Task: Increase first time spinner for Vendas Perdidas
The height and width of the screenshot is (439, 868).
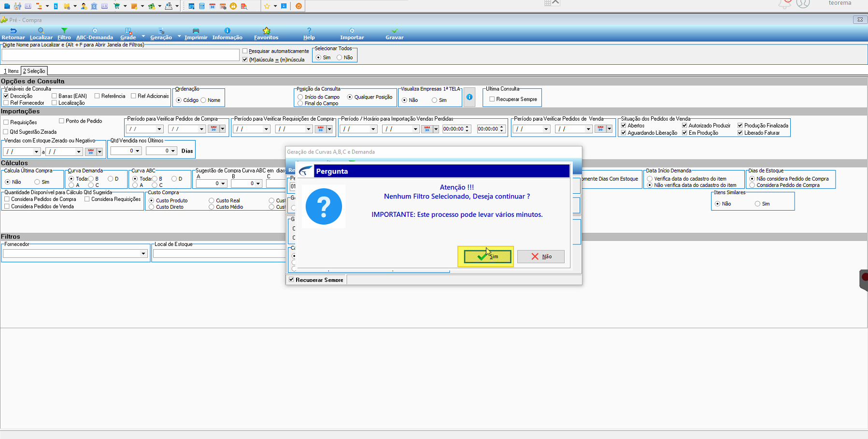Action: [x=467, y=127]
